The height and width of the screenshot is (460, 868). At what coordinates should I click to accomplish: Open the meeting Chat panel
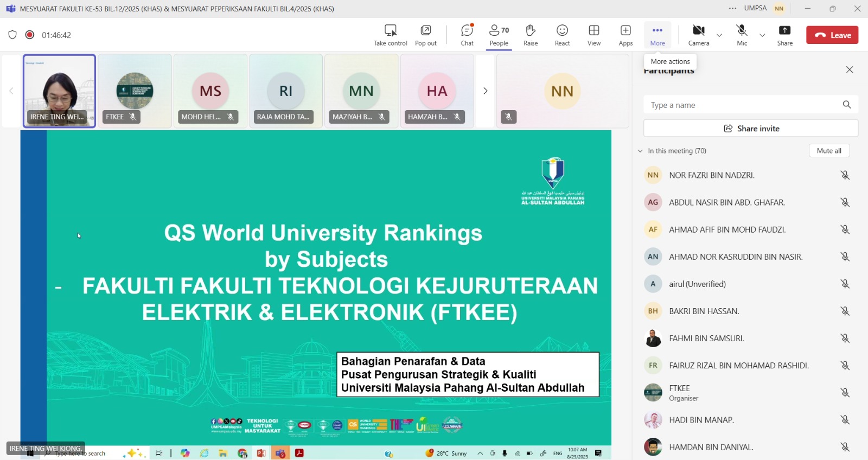[x=467, y=35]
